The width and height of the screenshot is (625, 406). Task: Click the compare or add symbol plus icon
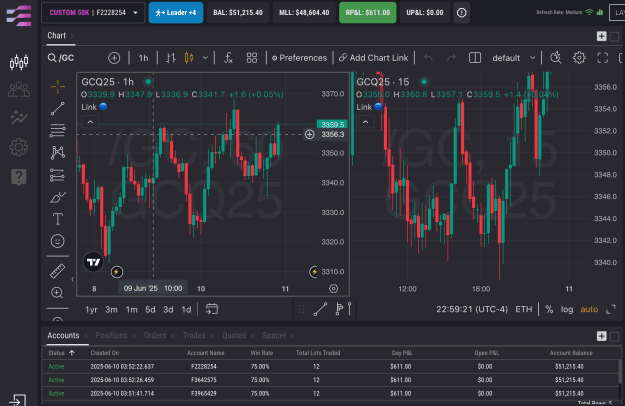(114, 58)
